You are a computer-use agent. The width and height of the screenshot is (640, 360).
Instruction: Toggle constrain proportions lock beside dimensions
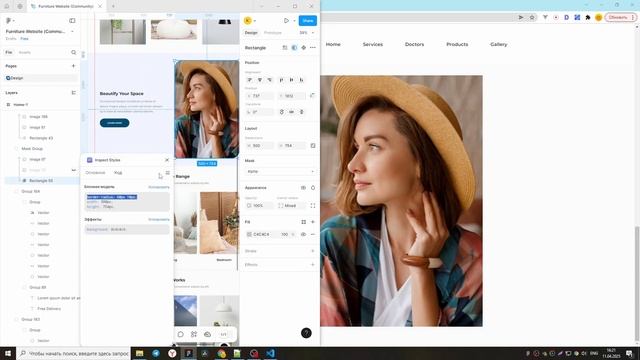(x=313, y=146)
